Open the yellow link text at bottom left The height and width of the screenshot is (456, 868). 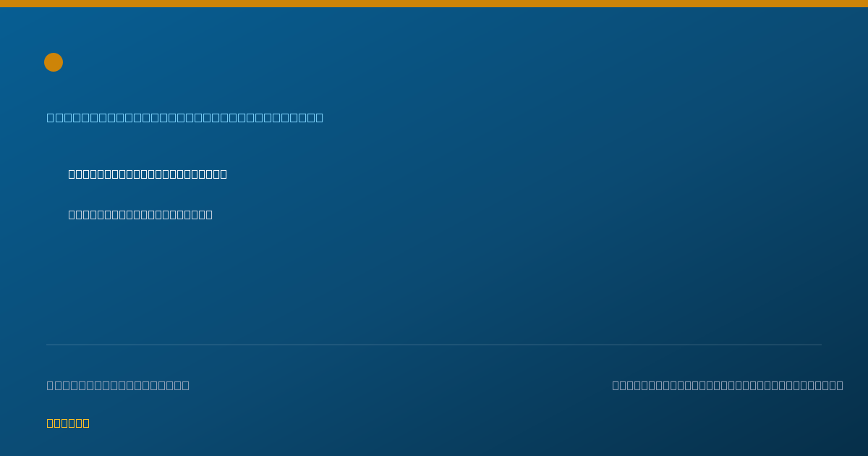click(x=68, y=423)
